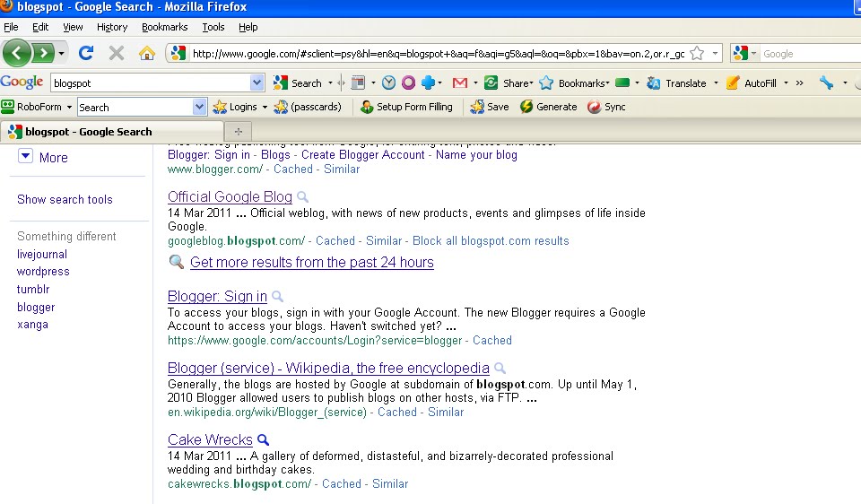The height and width of the screenshot is (504, 861).
Task: Open the View menu
Action: (x=73, y=27)
